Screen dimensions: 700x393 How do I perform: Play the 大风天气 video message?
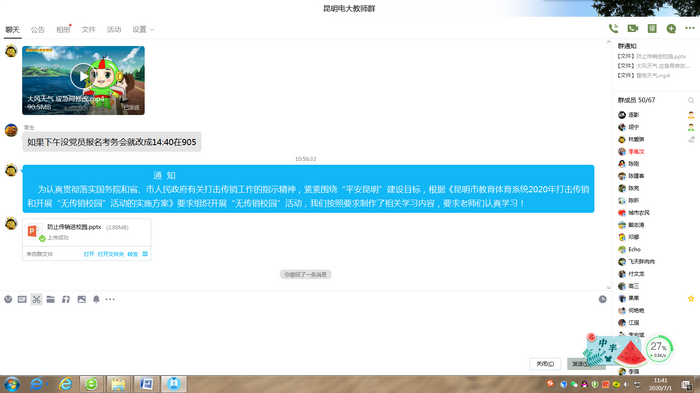[x=82, y=76]
